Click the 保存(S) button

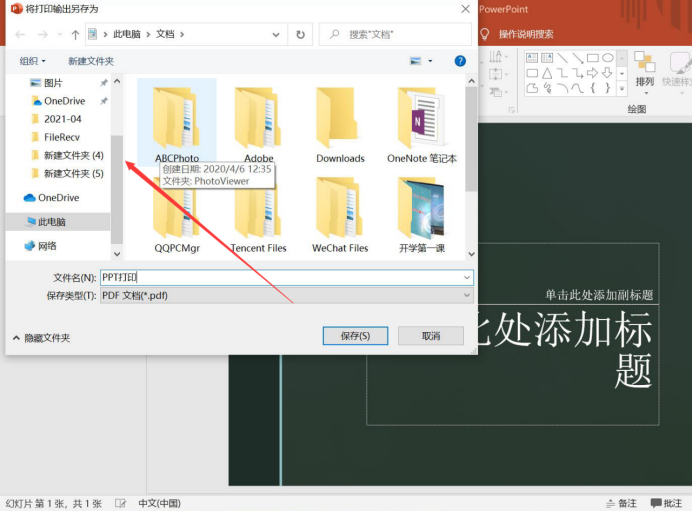[x=355, y=336]
